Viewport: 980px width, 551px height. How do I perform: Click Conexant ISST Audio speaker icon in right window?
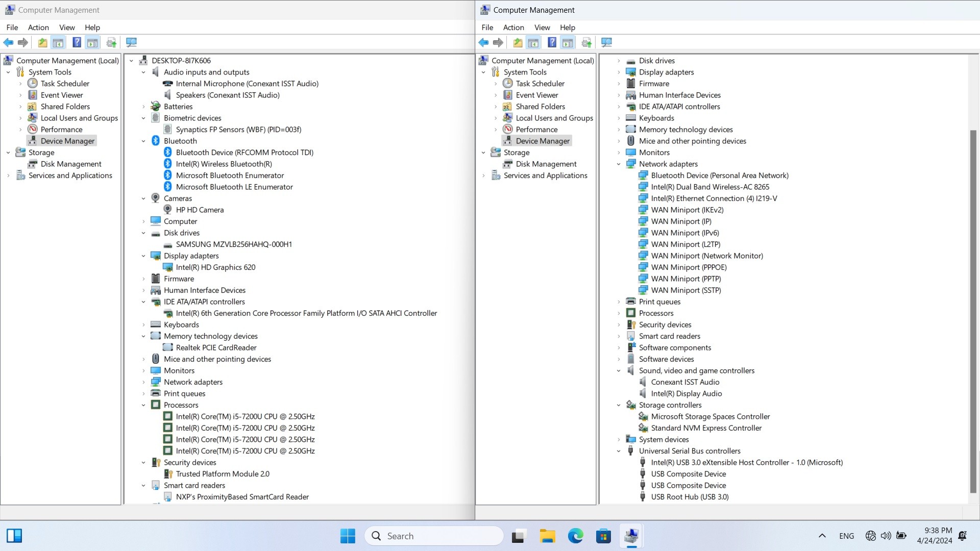pos(643,382)
